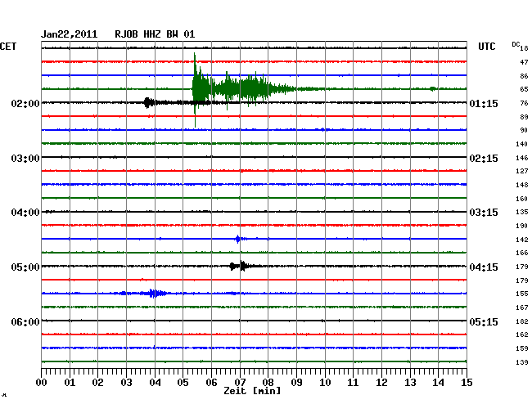Click the 14 minute axis label
Viewport: 532px width, 404px height.
point(438,383)
